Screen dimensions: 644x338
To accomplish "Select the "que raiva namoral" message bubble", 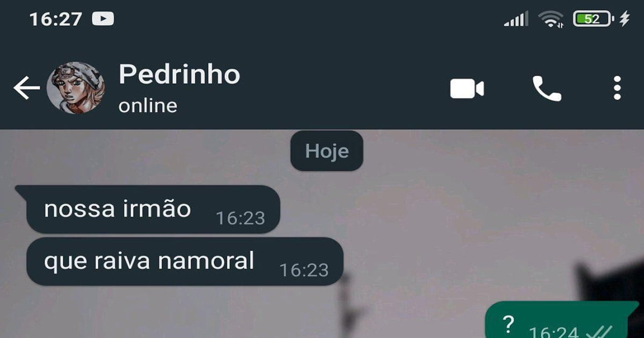I will pyautogui.click(x=185, y=261).
